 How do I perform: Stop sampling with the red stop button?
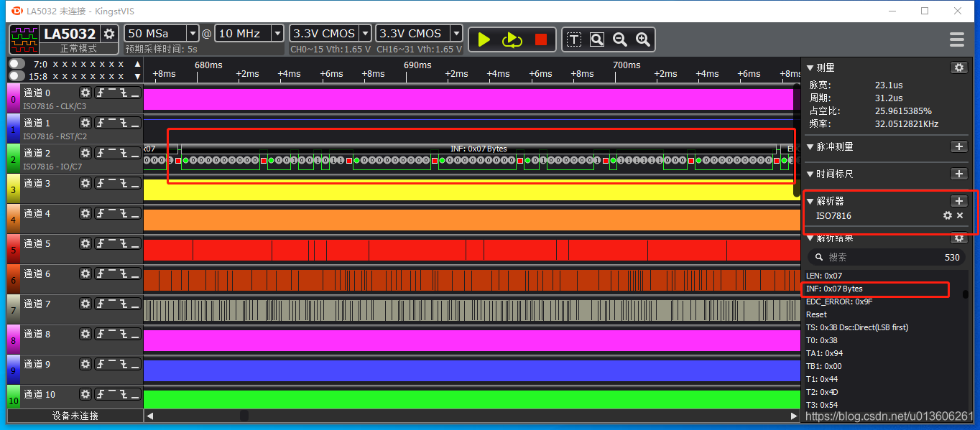coord(541,39)
